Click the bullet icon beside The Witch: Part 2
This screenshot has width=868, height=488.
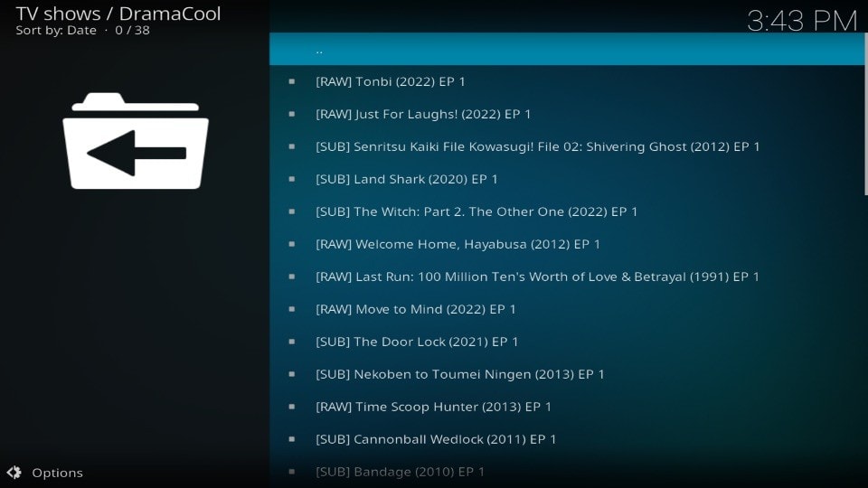point(292,211)
